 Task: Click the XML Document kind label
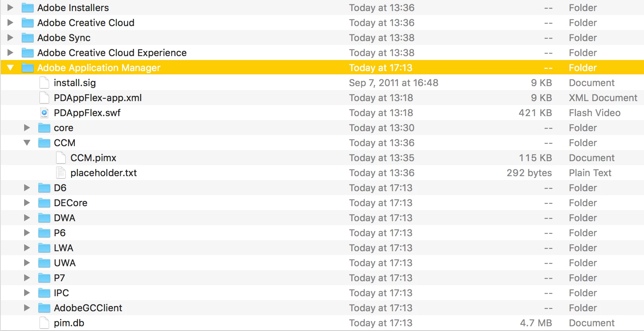(x=603, y=98)
